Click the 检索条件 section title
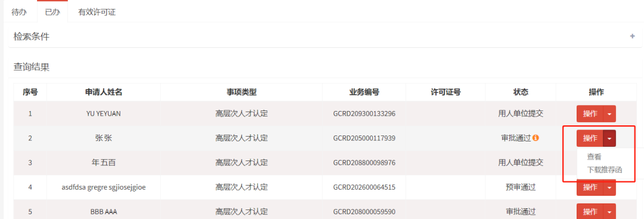 pos(32,36)
